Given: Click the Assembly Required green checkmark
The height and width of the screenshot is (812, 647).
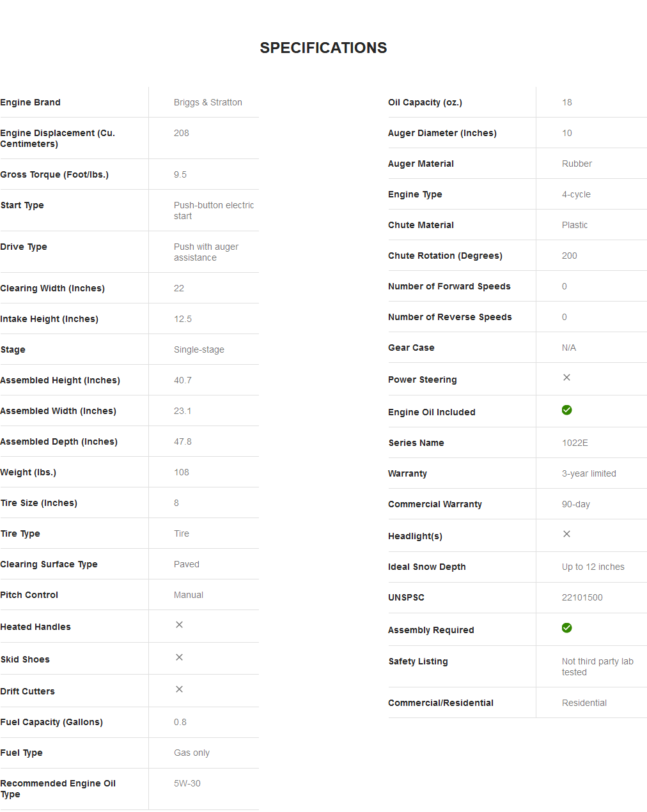Looking at the screenshot, I should pos(566,628).
